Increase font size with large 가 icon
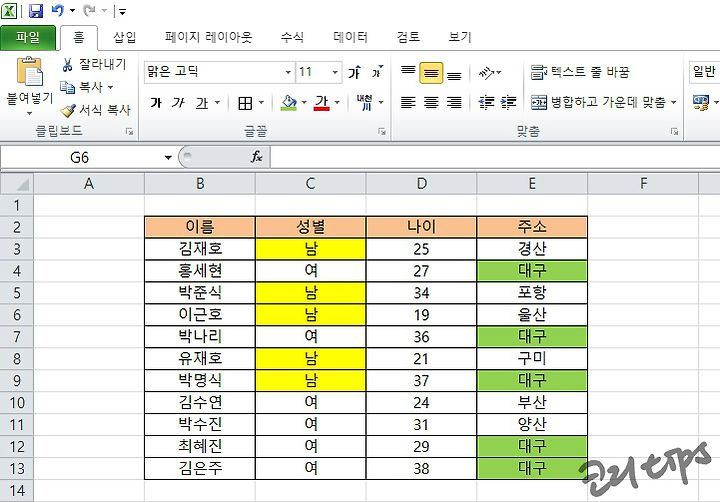720x502 pixels. (x=354, y=72)
